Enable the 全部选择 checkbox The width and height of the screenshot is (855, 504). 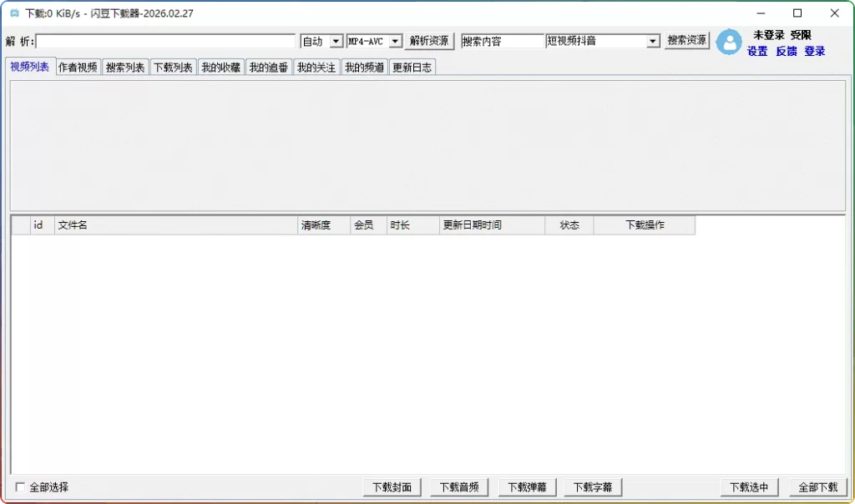tap(18, 486)
